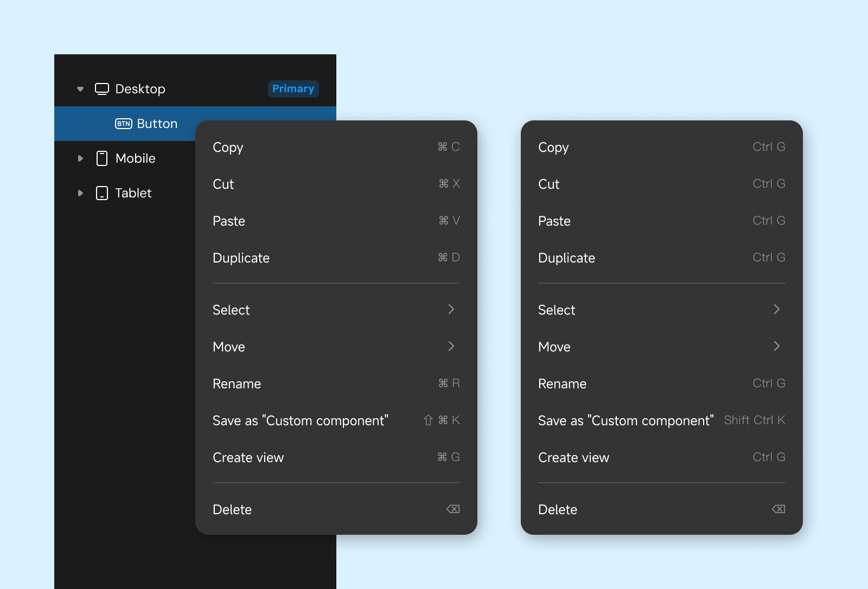The height and width of the screenshot is (589, 868).
Task: Select the Tablet layer label
Action: tap(133, 193)
